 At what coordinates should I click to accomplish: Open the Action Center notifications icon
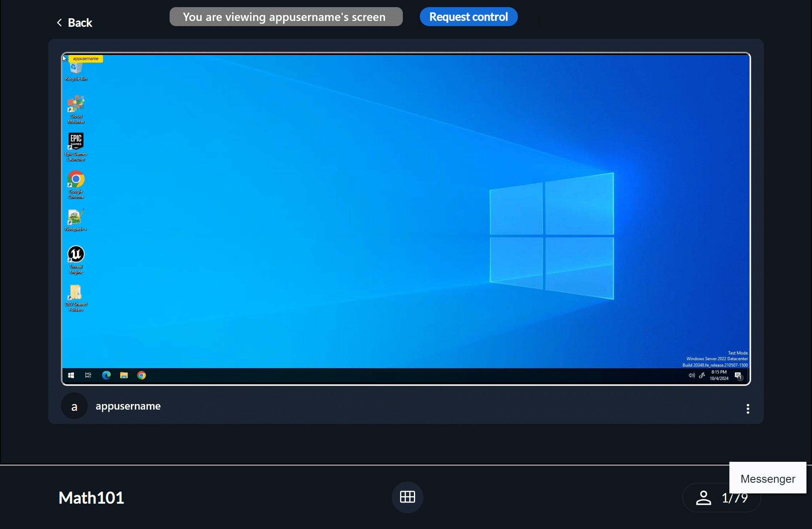[738, 375]
